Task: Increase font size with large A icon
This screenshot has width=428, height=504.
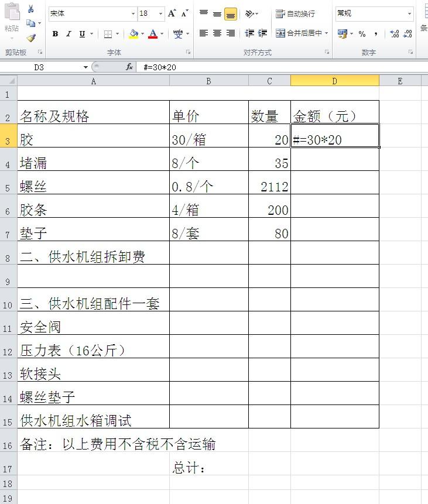Action: coord(172,13)
